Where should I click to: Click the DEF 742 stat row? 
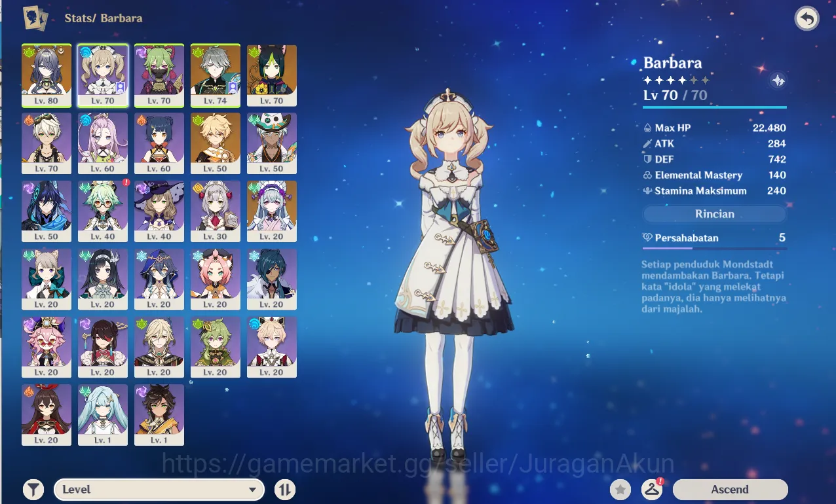tap(715, 159)
